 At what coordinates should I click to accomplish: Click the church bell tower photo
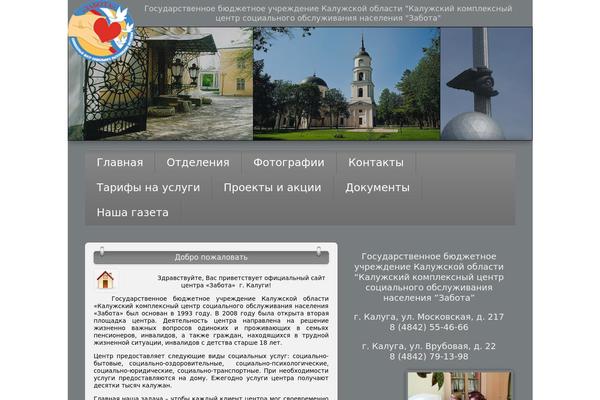tap(346, 83)
